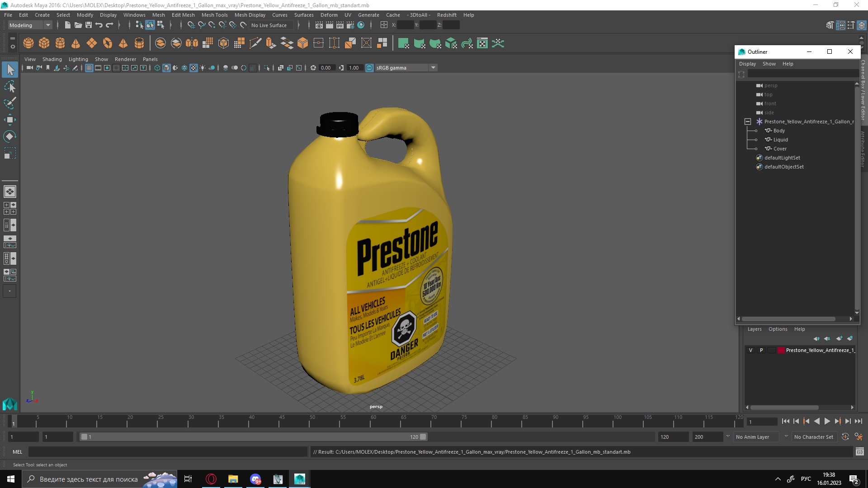The image size is (868, 488).
Task: Create a polygon cube from shelf
Action: pos(44,43)
